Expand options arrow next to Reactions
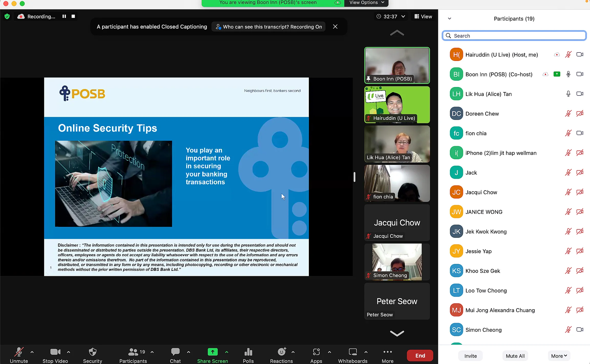This screenshot has width=590, height=364. pyautogui.click(x=293, y=352)
